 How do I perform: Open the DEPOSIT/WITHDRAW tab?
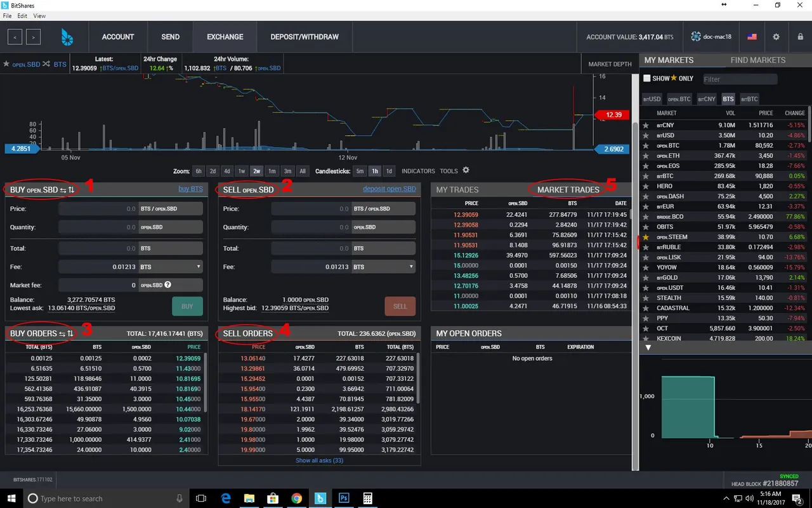(x=304, y=37)
